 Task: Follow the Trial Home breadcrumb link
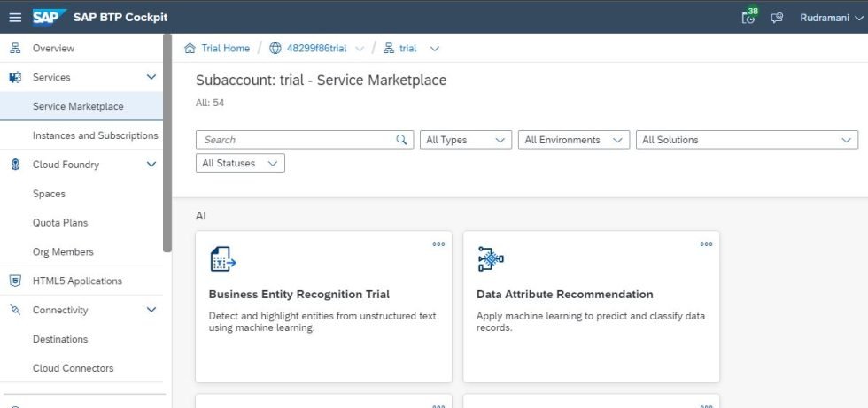click(225, 48)
